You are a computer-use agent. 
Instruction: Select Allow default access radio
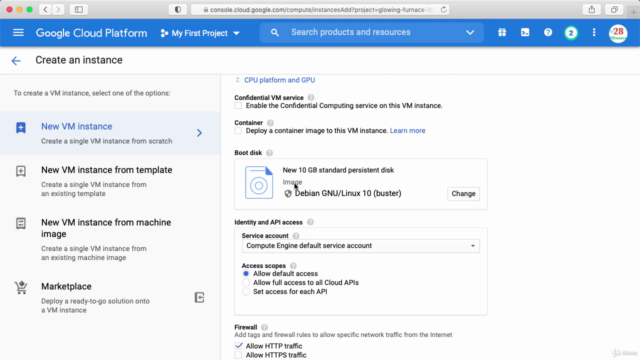(x=246, y=273)
